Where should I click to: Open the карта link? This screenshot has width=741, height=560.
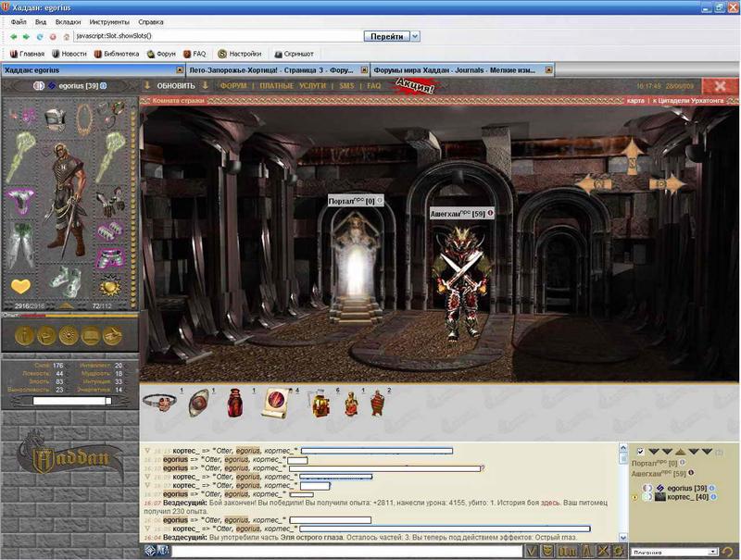tap(635, 101)
